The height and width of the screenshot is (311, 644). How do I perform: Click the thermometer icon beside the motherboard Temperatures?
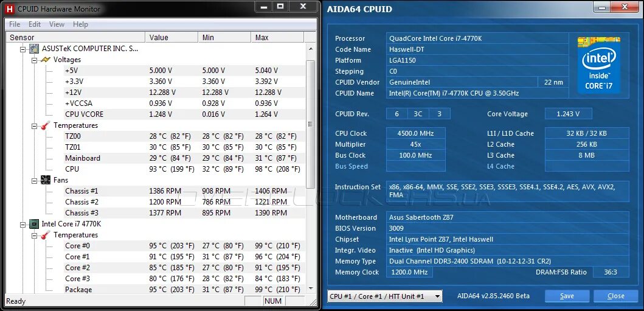pyautogui.click(x=46, y=125)
